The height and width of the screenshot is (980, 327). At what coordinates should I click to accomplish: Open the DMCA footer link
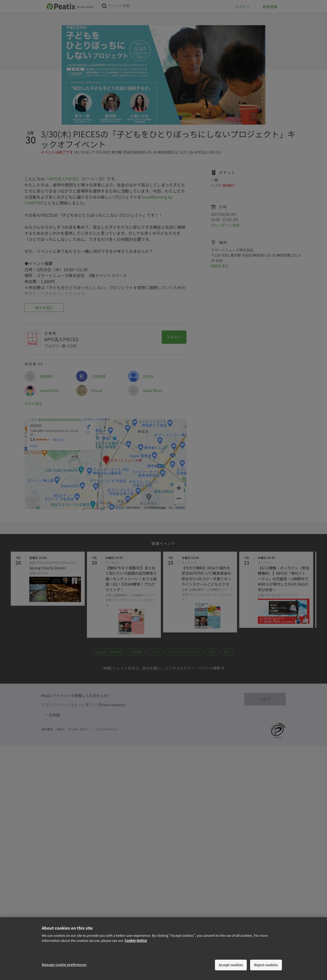61,729
